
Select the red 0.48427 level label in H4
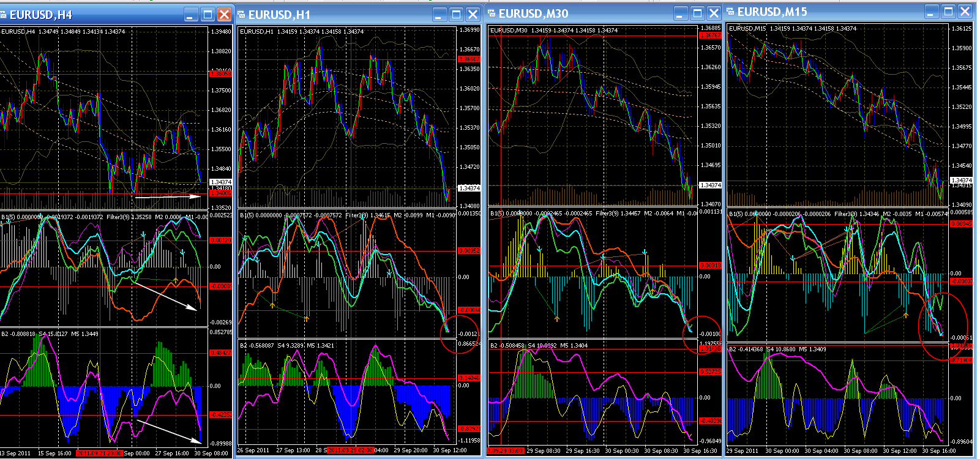(x=220, y=353)
